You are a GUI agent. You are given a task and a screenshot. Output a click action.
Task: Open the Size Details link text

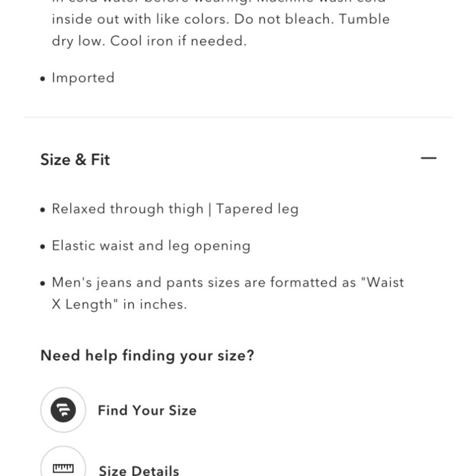(x=139, y=470)
